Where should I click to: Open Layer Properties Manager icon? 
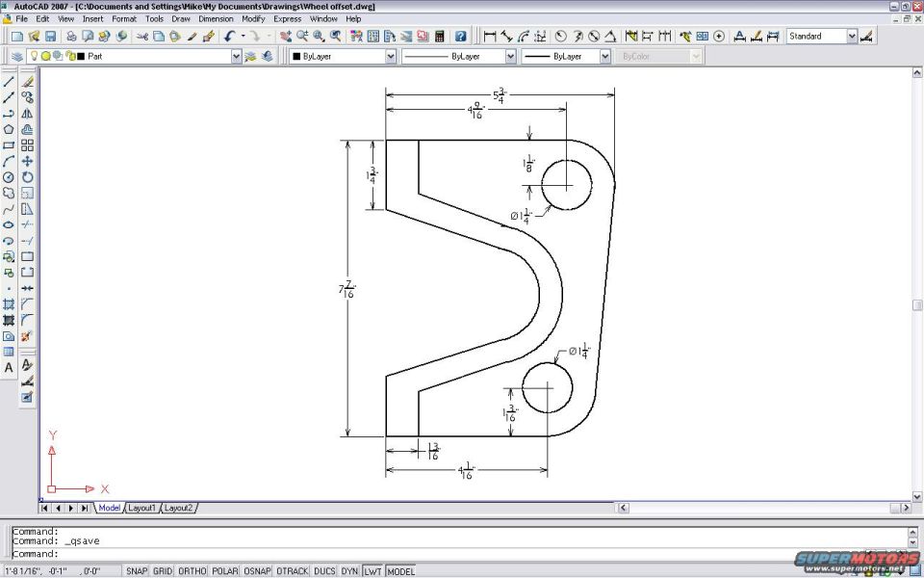pyautogui.click(x=17, y=56)
